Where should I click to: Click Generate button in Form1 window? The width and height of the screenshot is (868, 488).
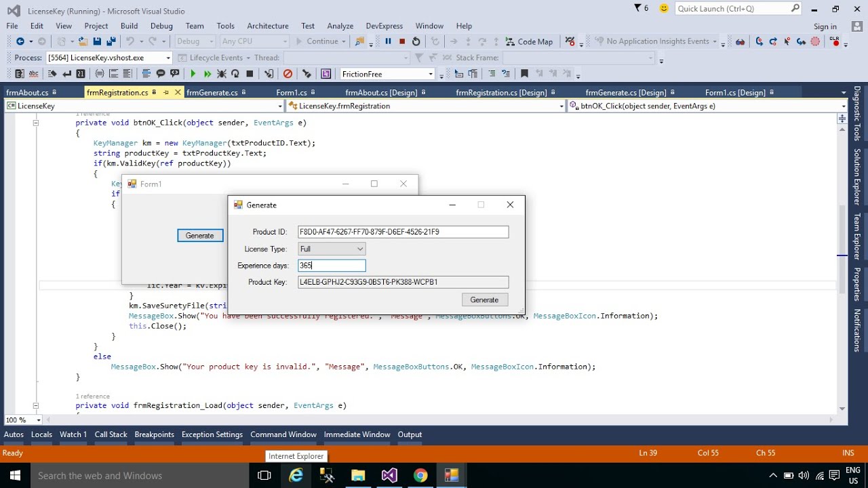[200, 235]
